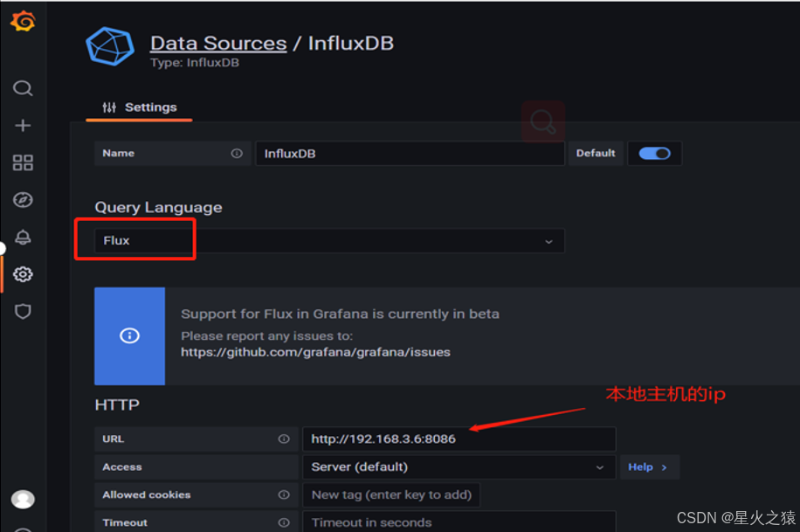Screen dimensions: 800x532
Task: Click the Allowed cookies info icon
Action: (284, 494)
